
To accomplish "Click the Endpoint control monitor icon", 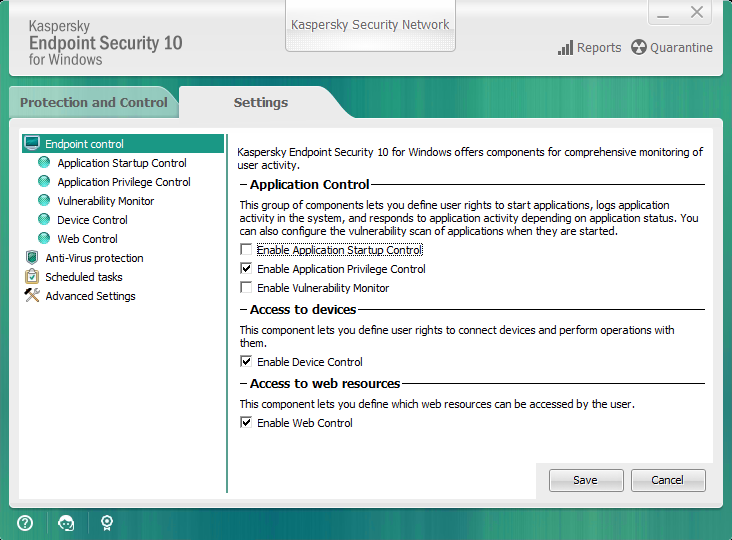I will click(x=32, y=144).
